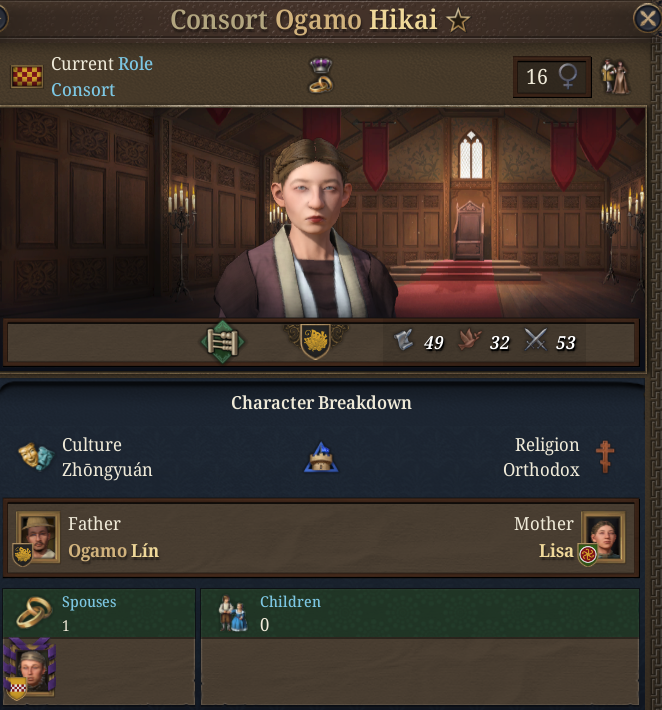Click the checkered country flag icon
Screen dimensions: 662x710
27,76
